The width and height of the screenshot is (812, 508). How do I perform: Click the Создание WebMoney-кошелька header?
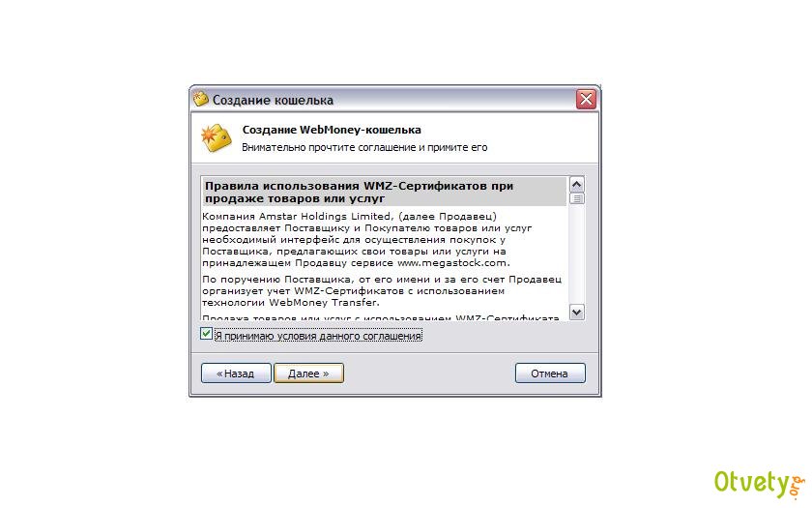coord(332,130)
